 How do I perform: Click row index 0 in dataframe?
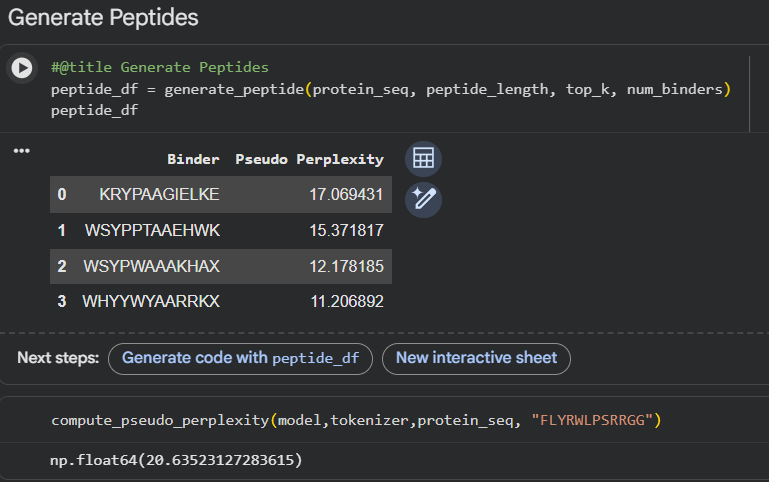coord(62,194)
